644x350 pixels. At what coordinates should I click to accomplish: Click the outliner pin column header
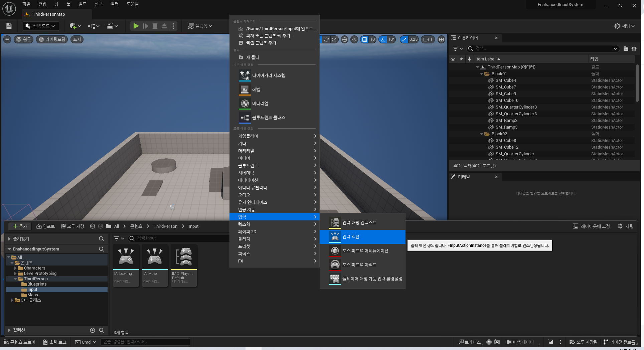(469, 59)
